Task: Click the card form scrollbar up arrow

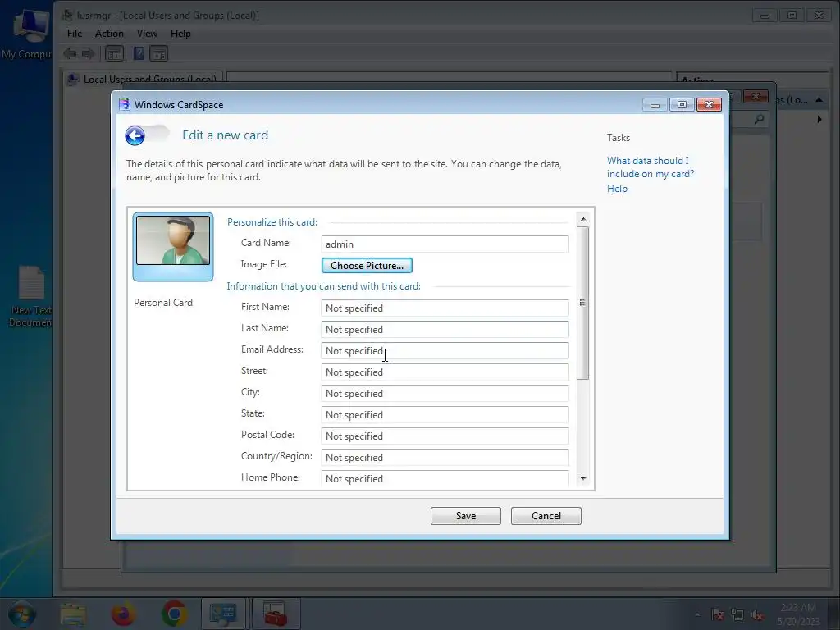Action: 583,218
